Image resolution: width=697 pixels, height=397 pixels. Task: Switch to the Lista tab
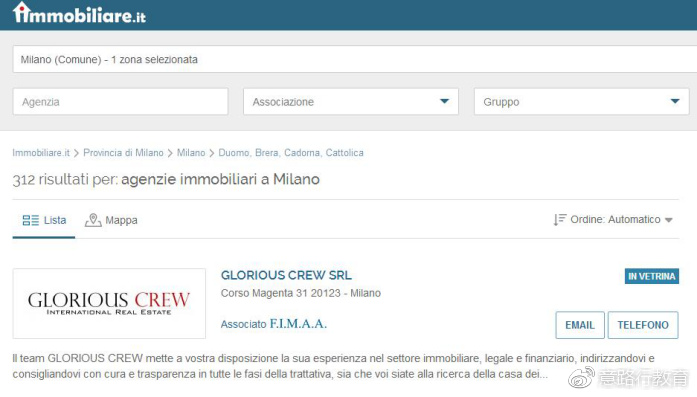point(44,221)
